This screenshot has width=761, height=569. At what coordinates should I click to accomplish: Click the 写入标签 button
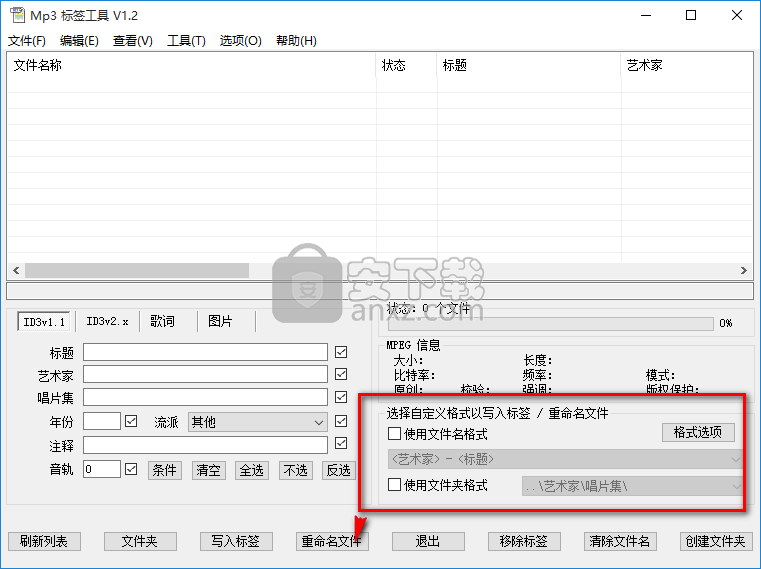(x=236, y=541)
